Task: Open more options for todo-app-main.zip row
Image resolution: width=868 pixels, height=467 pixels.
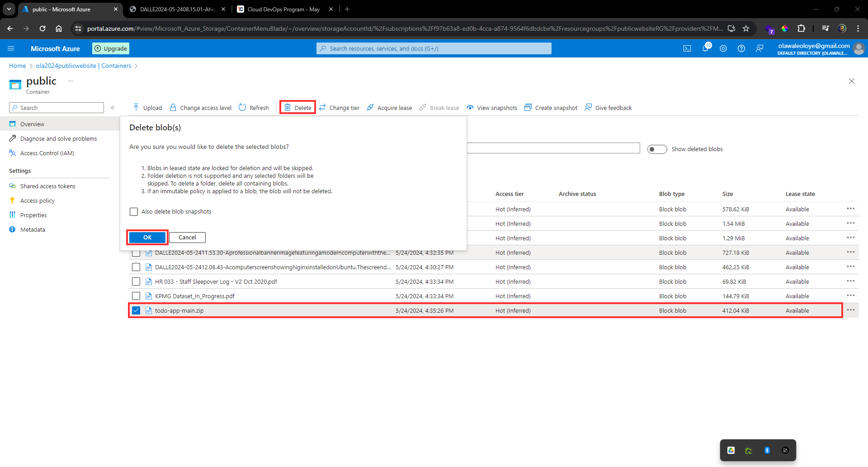Action: [x=850, y=310]
